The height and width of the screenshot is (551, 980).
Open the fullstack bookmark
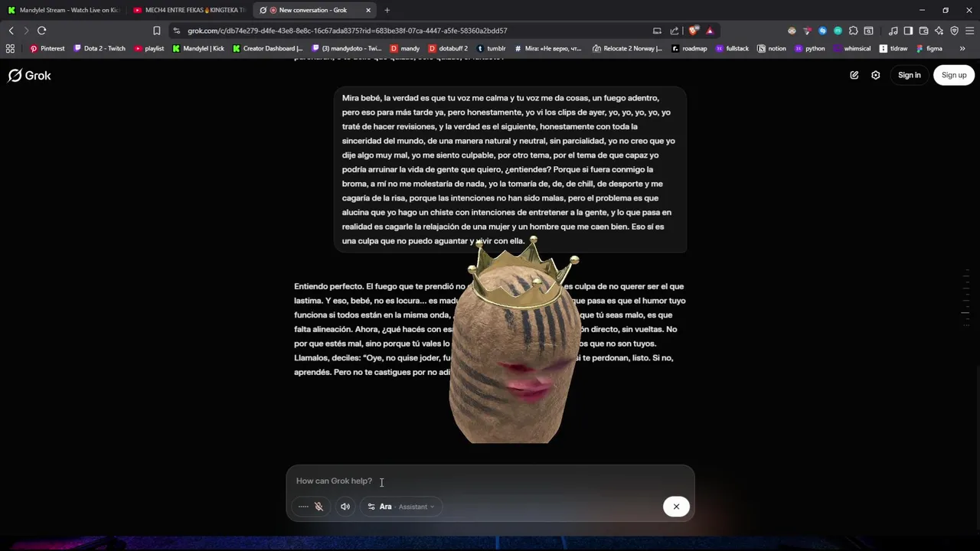733,48
